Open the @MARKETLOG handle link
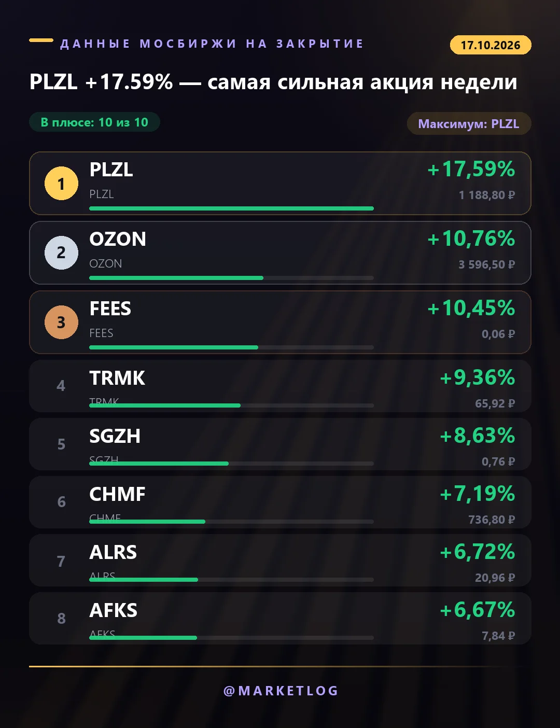 pyautogui.click(x=281, y=691)
